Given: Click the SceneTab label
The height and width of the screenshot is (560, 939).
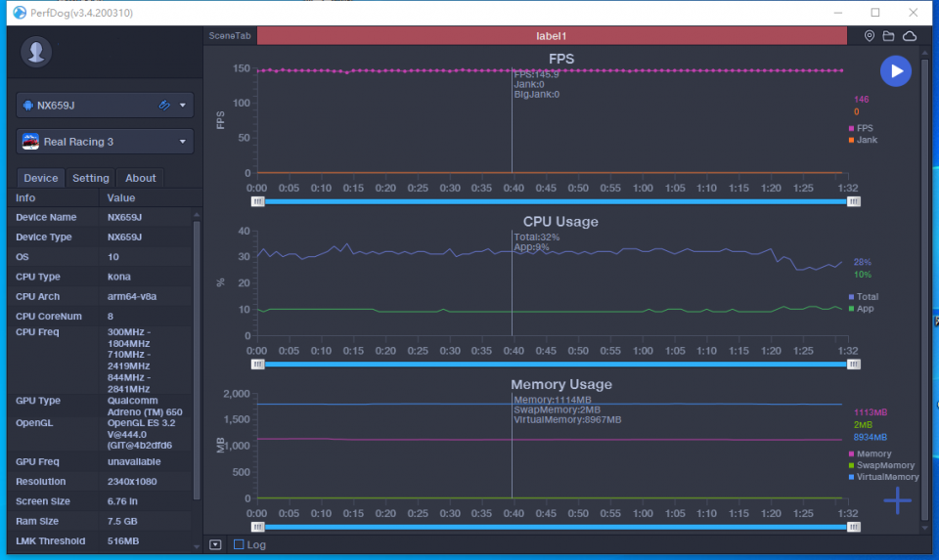Looking at the screenshot, I should point(230,36).
